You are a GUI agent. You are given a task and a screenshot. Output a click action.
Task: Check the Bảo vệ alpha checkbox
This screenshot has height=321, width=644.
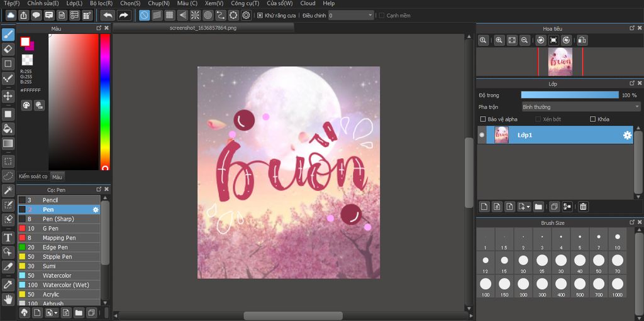(483, 119)
